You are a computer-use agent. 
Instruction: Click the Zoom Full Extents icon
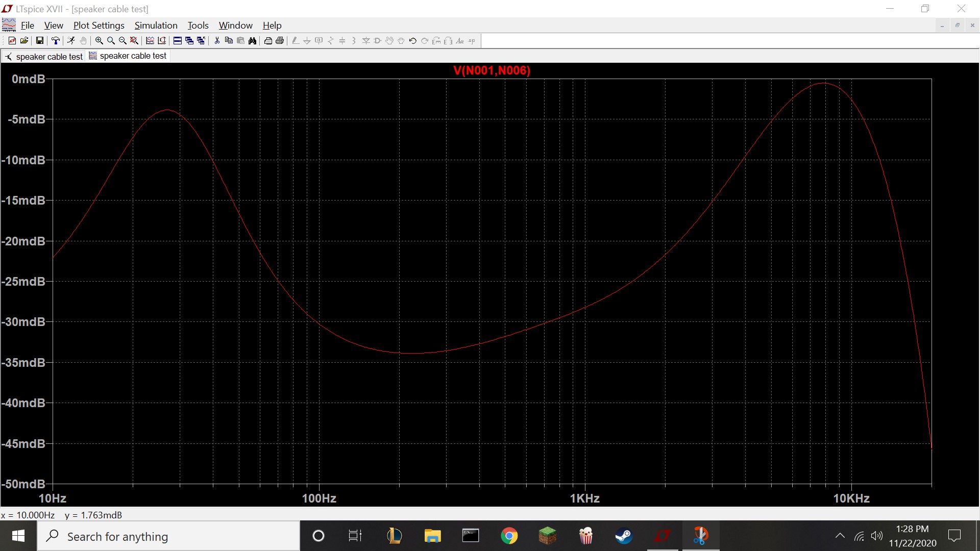coord(134,41)
